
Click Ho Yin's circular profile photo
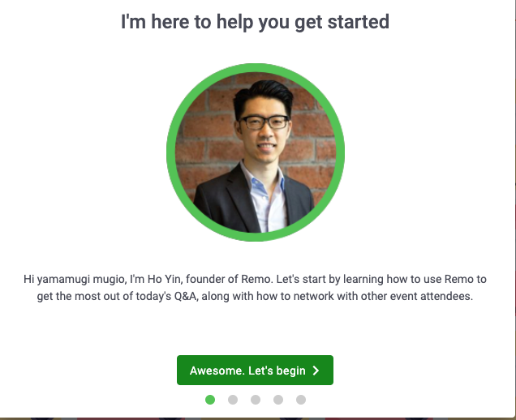coord(256,152)
